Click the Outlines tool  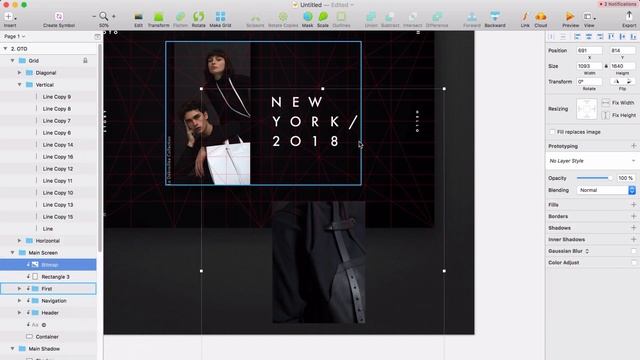(341, 19)
